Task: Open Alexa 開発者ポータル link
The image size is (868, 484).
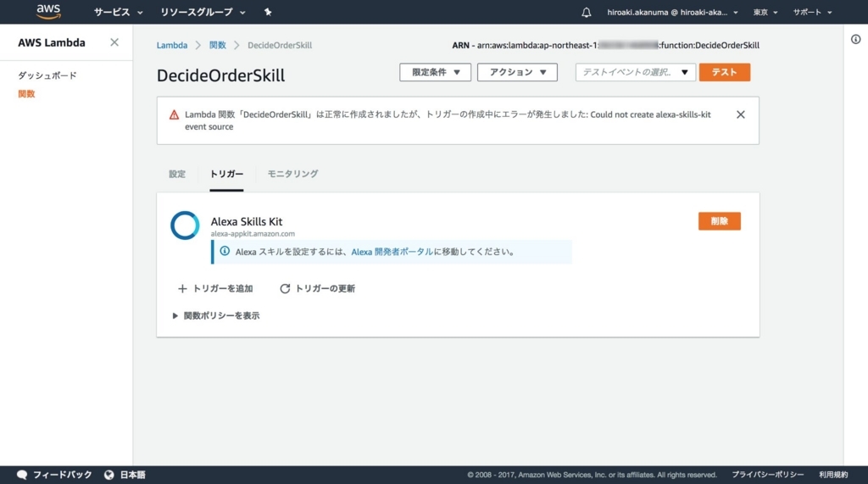Action: (392, 252)
